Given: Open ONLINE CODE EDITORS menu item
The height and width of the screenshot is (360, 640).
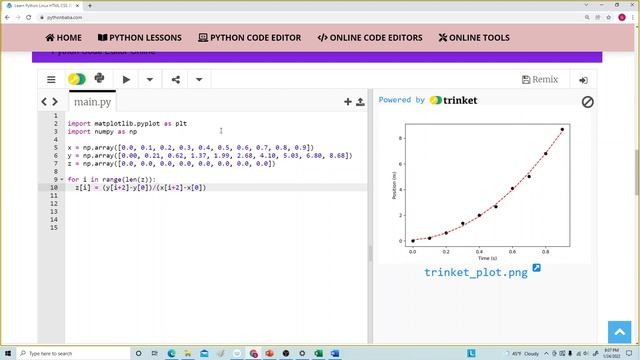Looking at the screenshot, I should [370, 38].
